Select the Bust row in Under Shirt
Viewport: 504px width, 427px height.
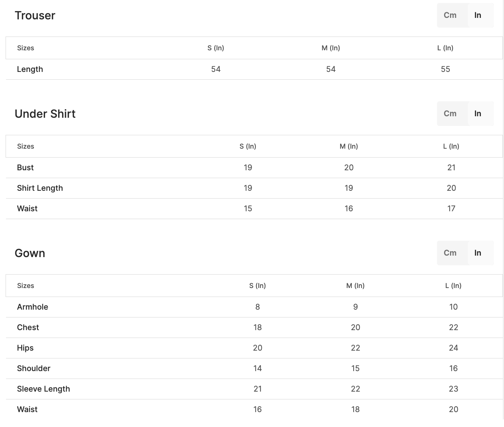click(x=25, y=168)
